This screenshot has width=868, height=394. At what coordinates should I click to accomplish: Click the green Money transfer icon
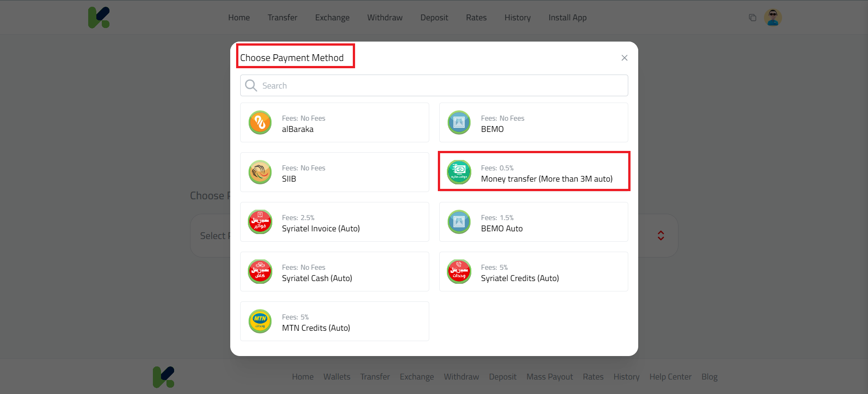pyautogui.click(x=459, y=172)
